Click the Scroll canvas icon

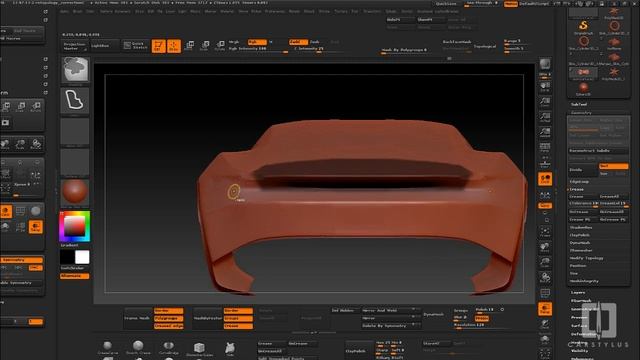[545, 87]
